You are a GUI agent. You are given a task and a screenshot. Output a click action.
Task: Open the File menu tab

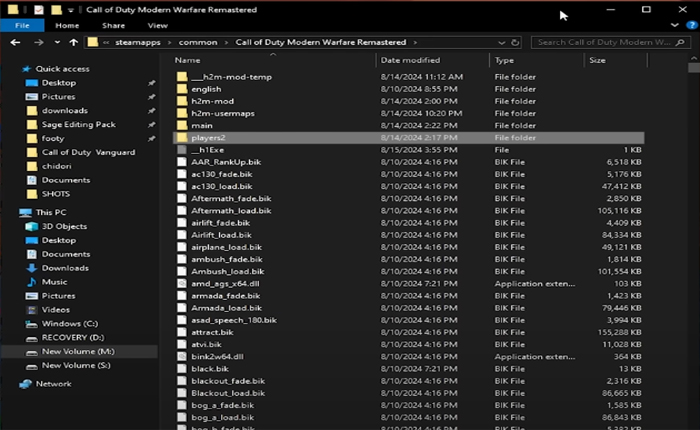(x=22, y=25)
